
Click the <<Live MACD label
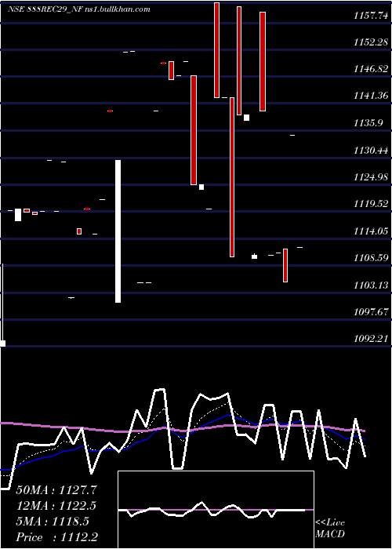[x=330, y=529]
